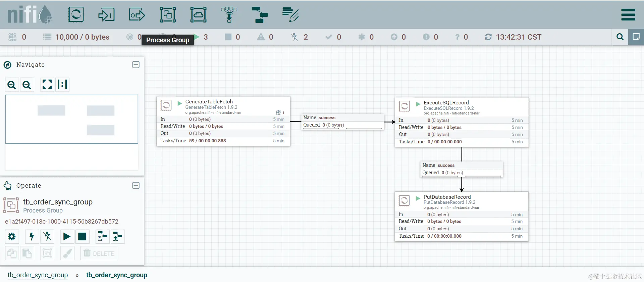This screenshot has width=644, height=282.
Task: Select the ExecuteSQLRecord processor
Action: pyautogui.click(x=462, y=123)
